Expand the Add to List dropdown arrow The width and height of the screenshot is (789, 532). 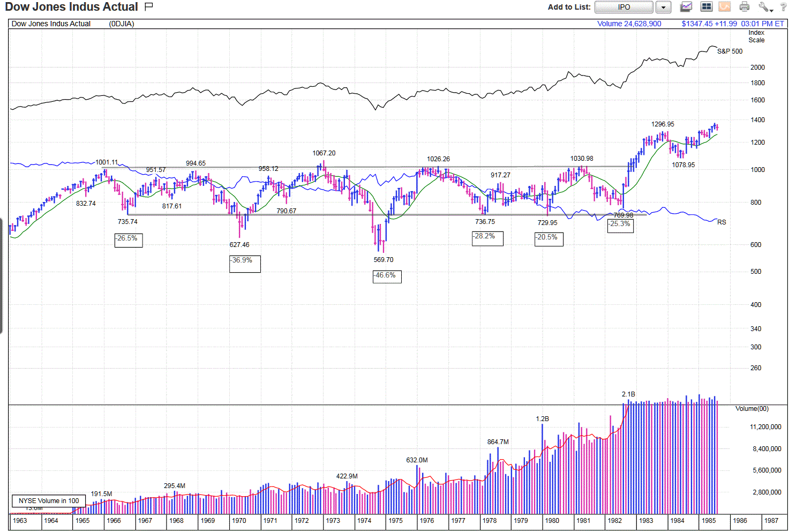point(663,7)
